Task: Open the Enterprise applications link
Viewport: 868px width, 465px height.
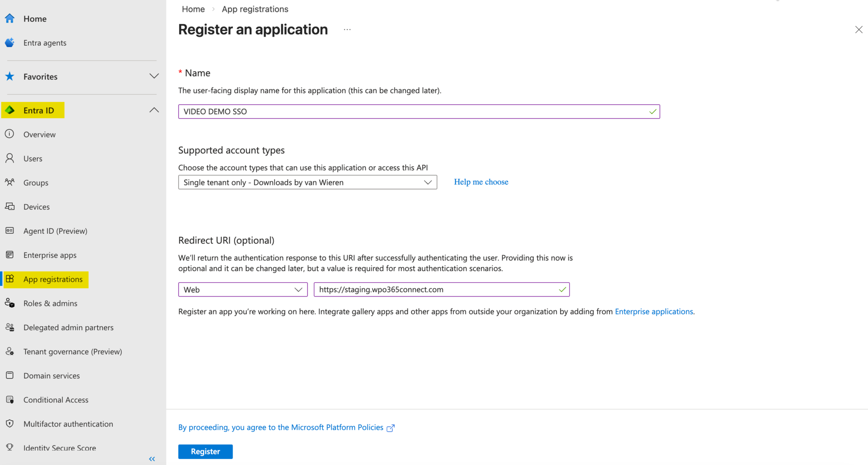Action: (654, 311)
